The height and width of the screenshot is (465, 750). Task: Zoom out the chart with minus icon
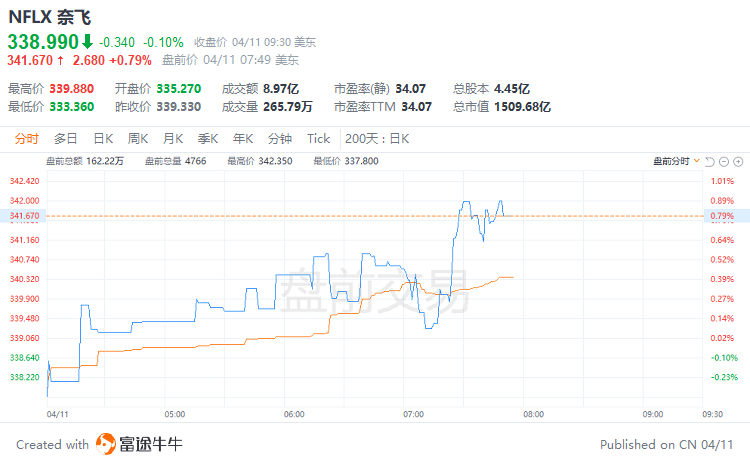point(724,161)
